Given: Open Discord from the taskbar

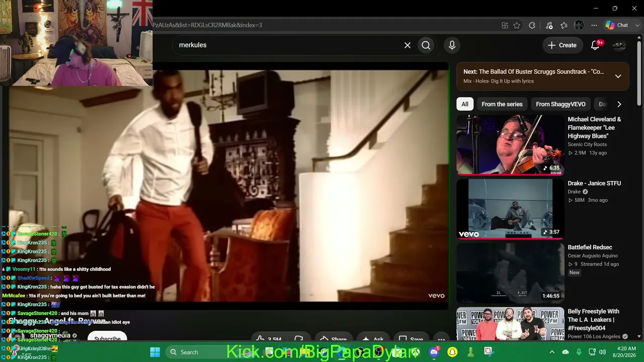Looking at the screenshot, I should (435, 352).
